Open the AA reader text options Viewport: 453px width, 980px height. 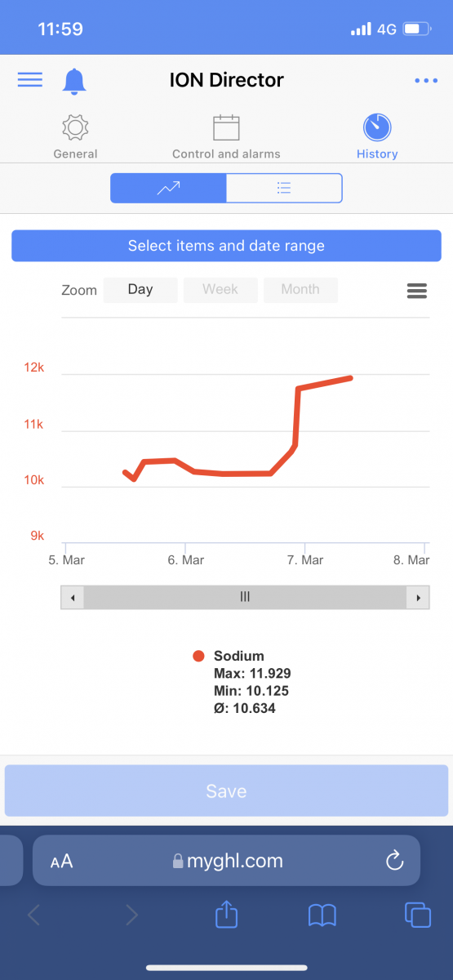click(61, 861)
